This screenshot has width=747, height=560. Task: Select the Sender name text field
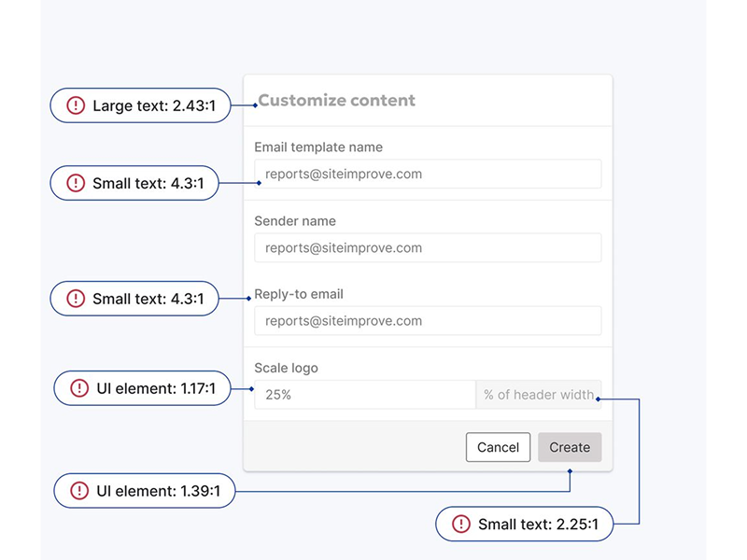point(428,247)
